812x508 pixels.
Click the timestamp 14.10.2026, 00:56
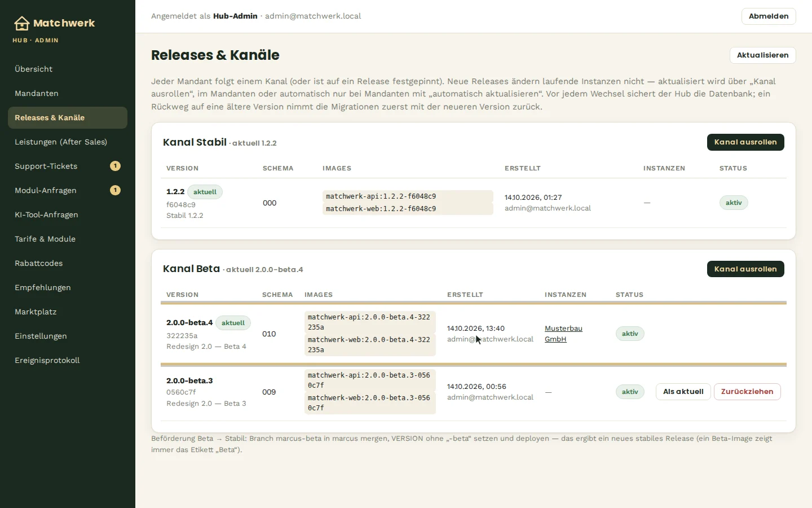476,387
